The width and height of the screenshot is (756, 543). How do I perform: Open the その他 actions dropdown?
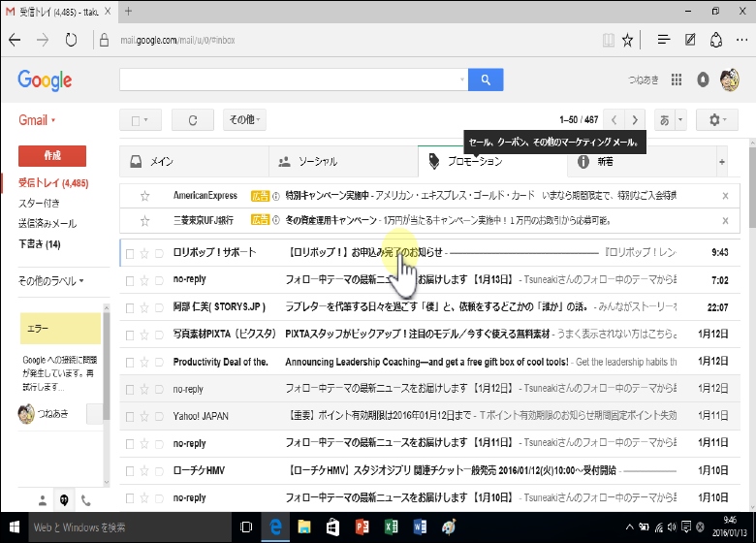click(244, 119)
